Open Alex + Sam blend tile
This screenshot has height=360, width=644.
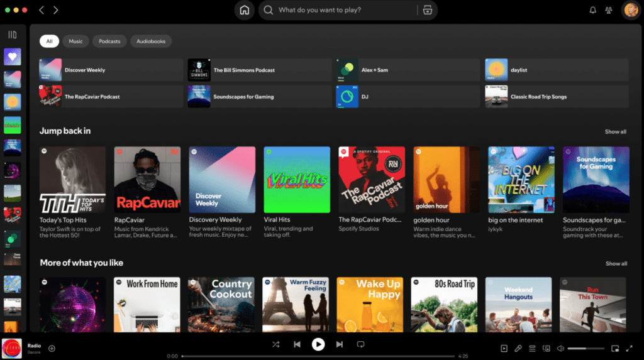tap(408, 70)
